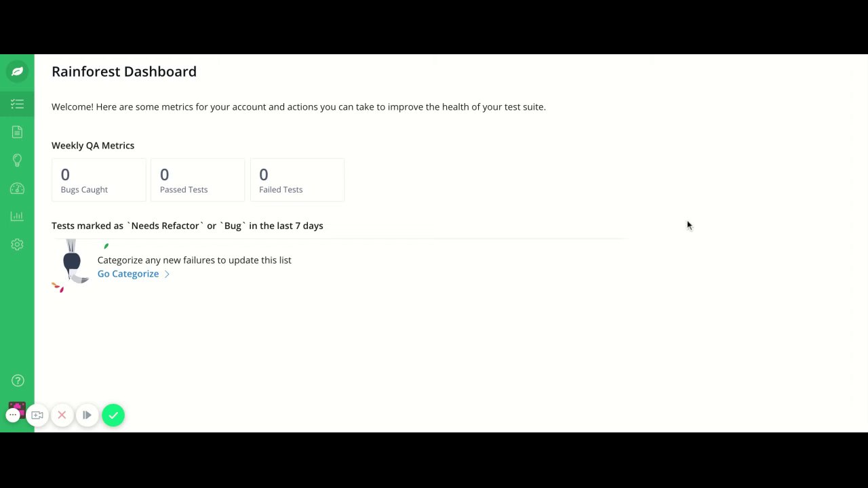Click the Rainforest leaf logo
868x488 pixels.
17,71
